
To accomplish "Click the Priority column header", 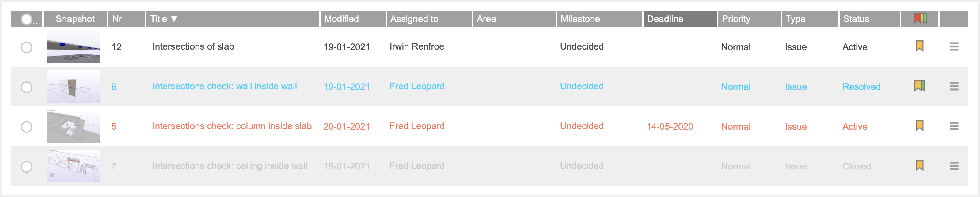I will 749,19.
